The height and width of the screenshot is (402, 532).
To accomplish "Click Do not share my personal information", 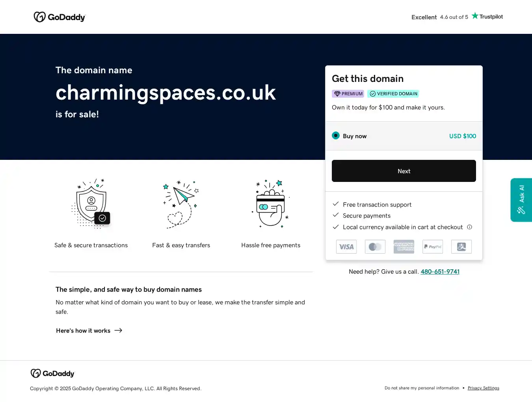I will pos(422,388).
